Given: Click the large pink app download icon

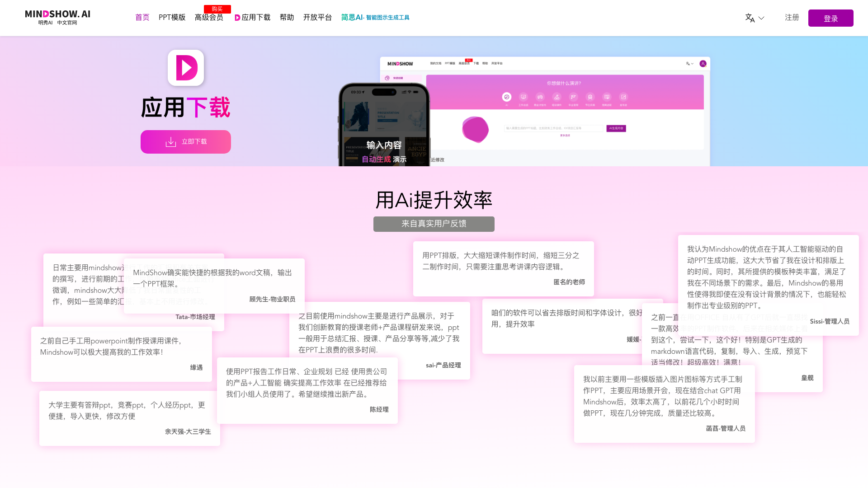Looking at the screenshot, I should (x=186, y=68).
